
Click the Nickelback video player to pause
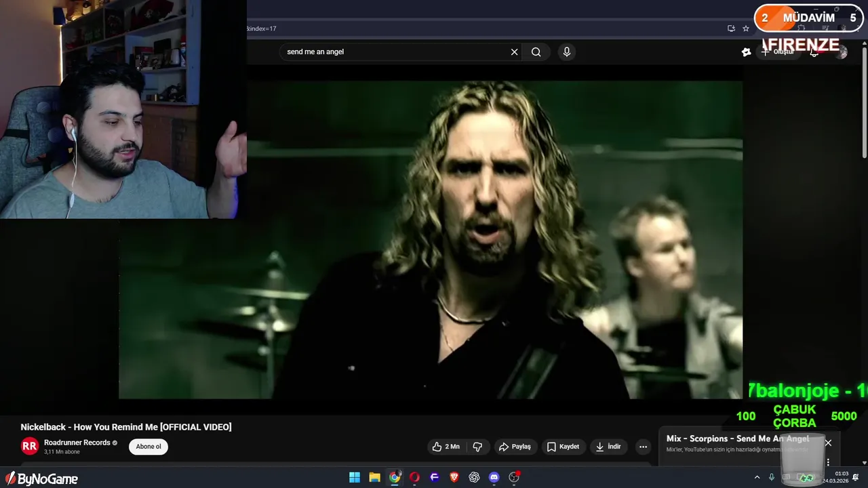coord(431,240)
